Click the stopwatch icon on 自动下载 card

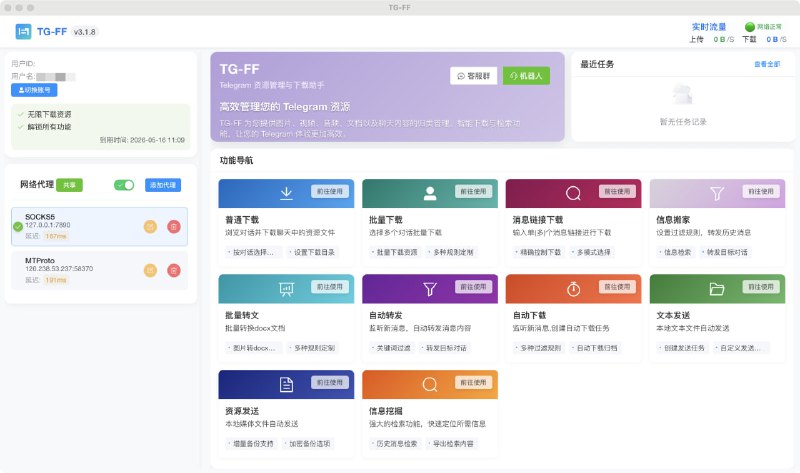click(573, 289)
